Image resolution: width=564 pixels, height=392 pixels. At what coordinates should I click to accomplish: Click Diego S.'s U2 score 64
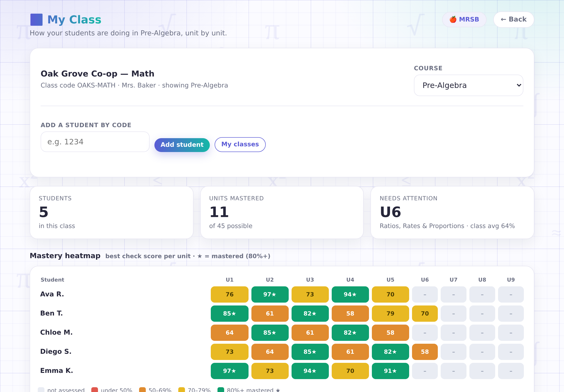[270, 352]
